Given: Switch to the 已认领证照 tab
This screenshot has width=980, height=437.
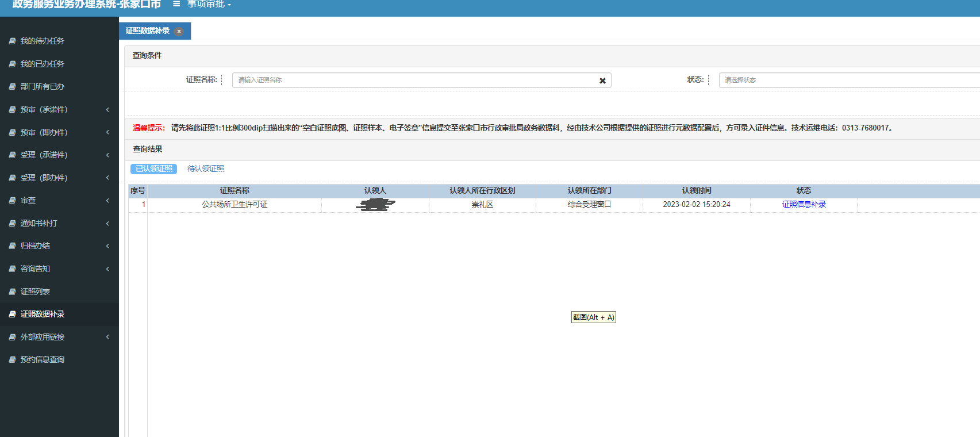Looking at the screenshot, I should [x=154, y=168].
